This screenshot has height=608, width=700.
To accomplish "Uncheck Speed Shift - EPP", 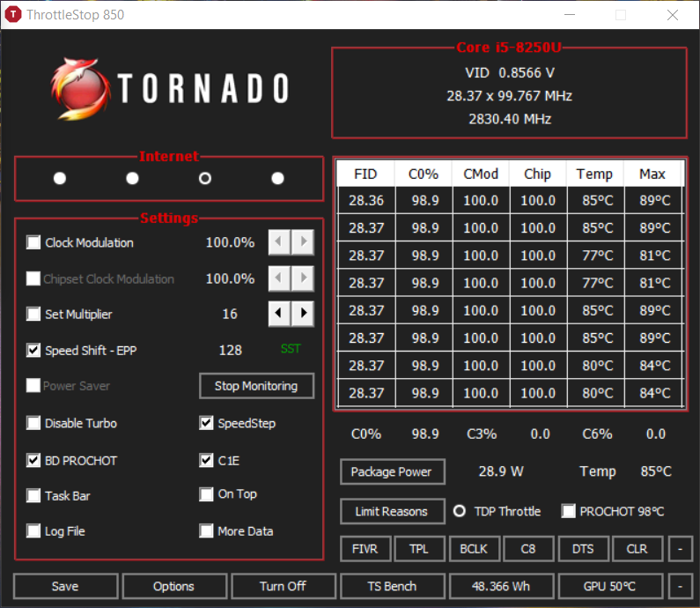I will click(33, 350).
